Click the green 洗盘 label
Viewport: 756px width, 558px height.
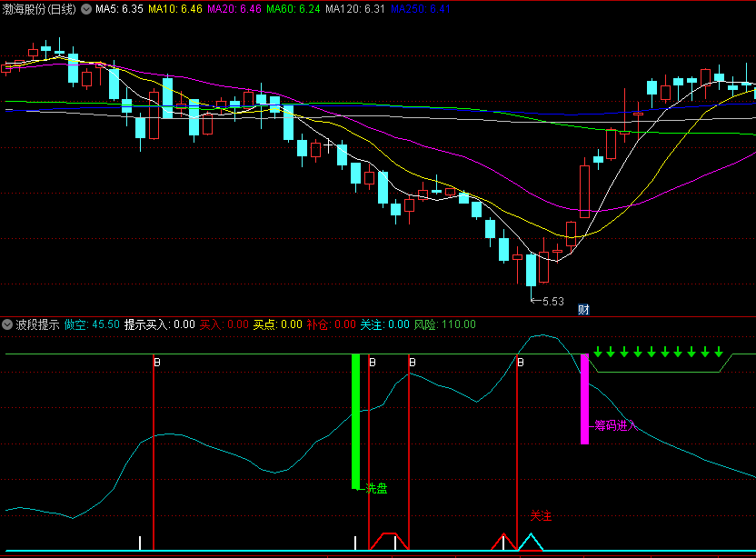[x=376, y=489]
